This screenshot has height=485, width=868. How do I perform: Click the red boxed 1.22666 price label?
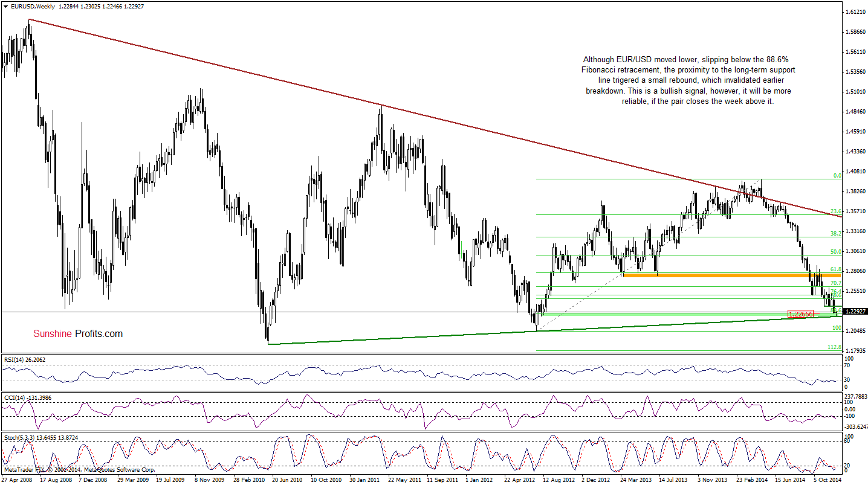coord(801,314)
